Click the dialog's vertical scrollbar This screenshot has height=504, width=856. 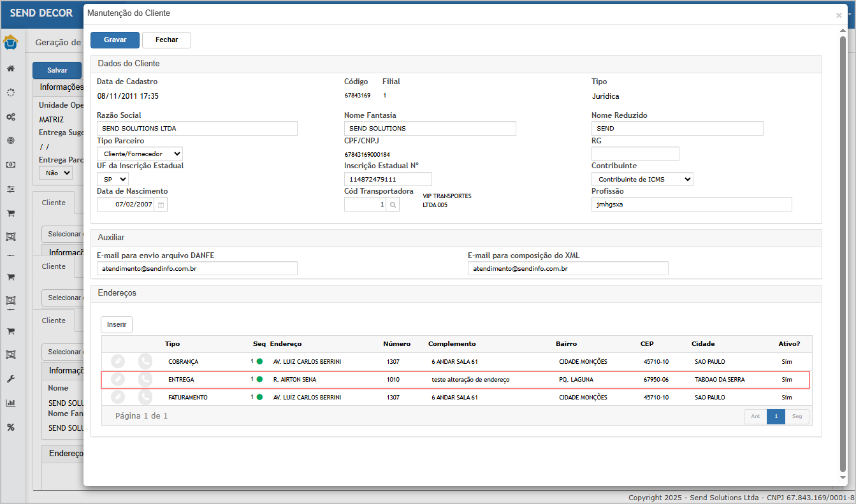click(843, 255)
